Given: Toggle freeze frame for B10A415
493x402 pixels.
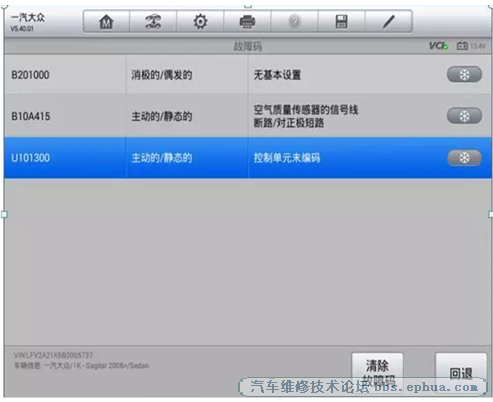Looking at the screenshot, I should (x=464, y=116).
